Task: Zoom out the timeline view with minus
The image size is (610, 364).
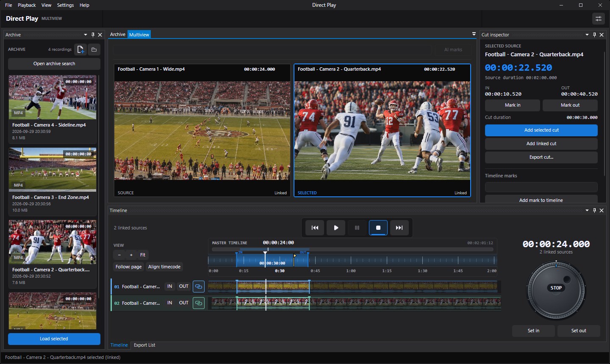Action: tap(119, 255)
